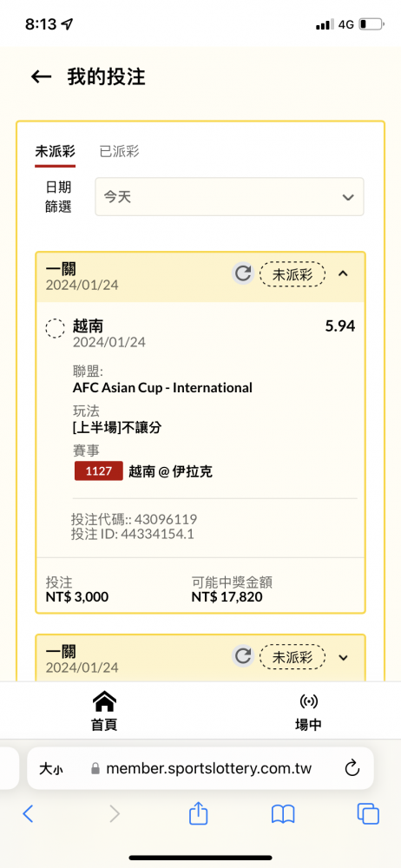The image size is (401, 868).
Task: Go to 首頁 home icon
Action: click(x=104, y=712)
